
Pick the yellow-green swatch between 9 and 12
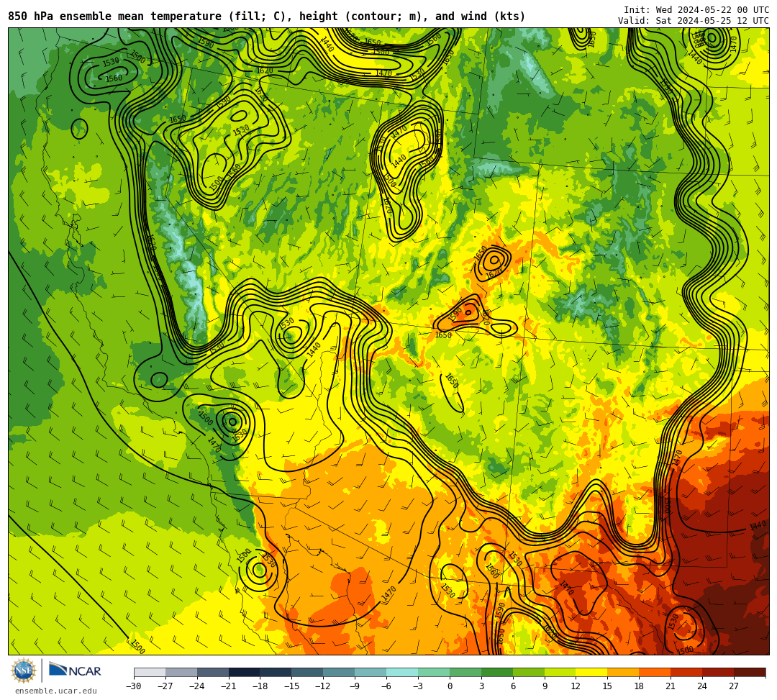click(x=560, y=672)
